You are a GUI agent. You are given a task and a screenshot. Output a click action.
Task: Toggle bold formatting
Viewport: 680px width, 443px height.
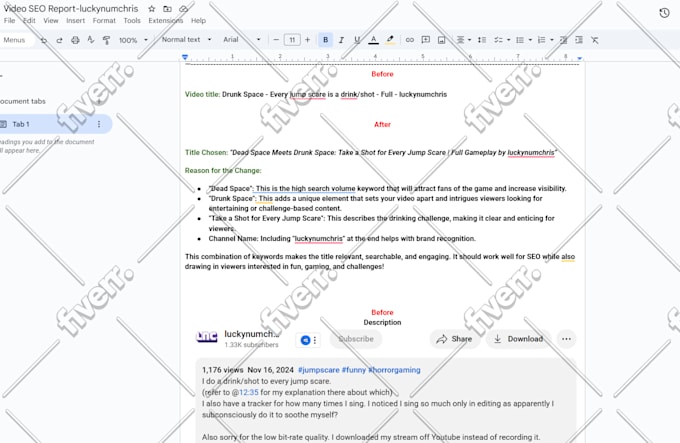(325, 40)
